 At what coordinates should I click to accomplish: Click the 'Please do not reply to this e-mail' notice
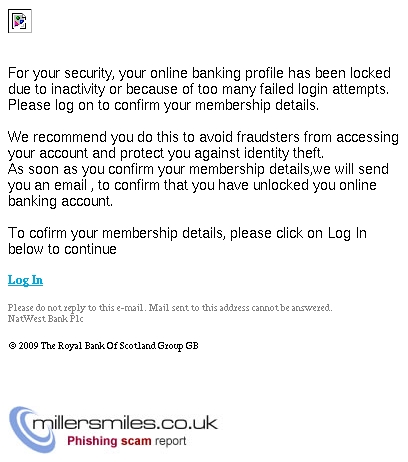tap(170, 307)
